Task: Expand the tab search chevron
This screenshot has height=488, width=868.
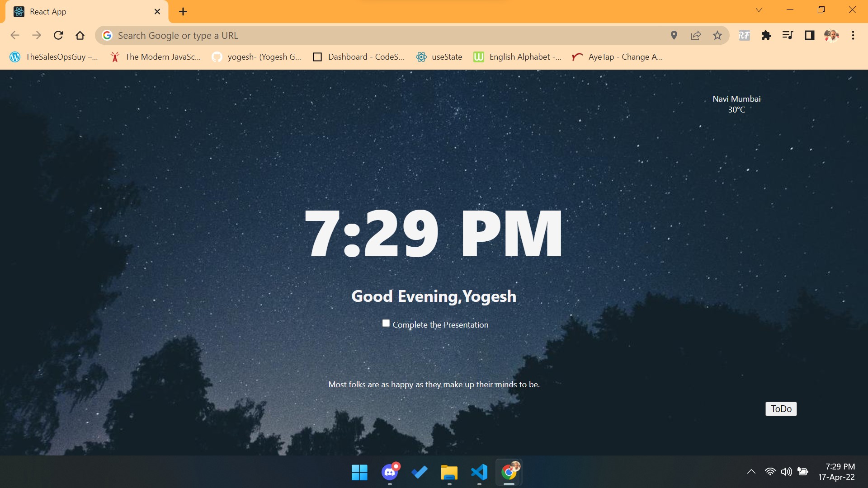Action: click(759, 10)
